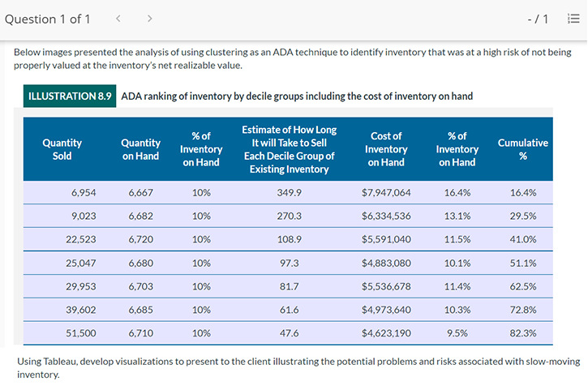
Task: Select the 6,954 quantity sold cell
Action: (x=84, y=193)
